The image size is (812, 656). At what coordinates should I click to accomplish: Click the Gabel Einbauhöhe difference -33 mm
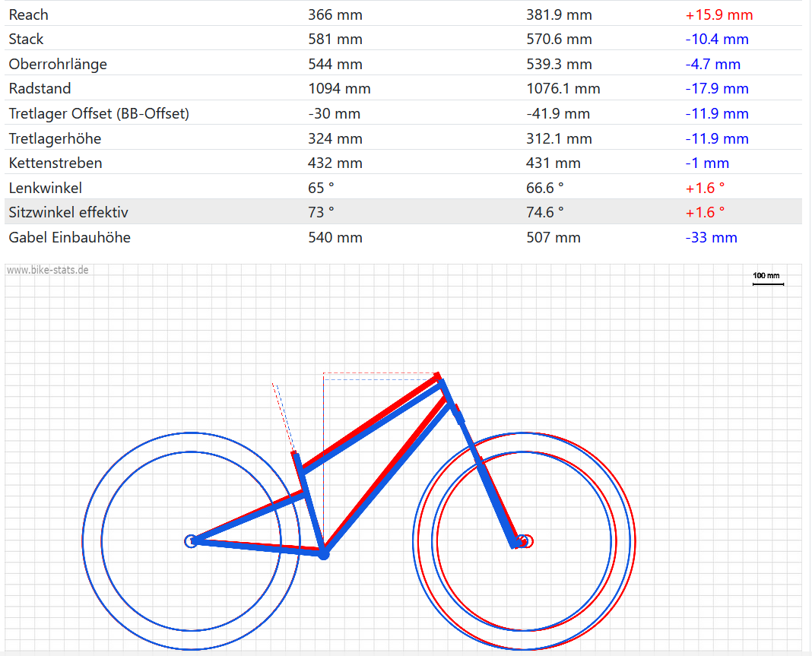click(x=711, y=237)
